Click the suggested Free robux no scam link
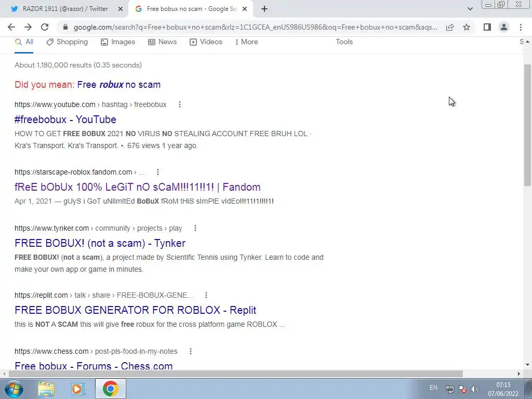The width and height of the screenshot is (532, 399). (x=119, y=85)
